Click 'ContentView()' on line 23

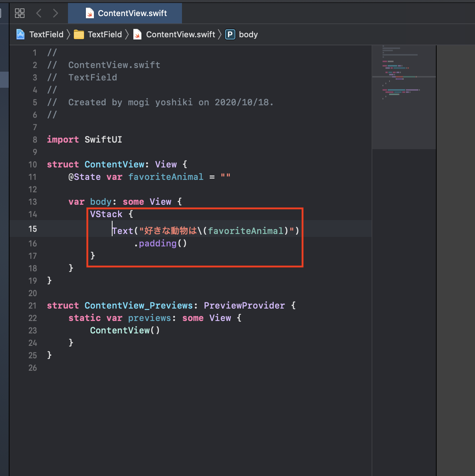pyautogui.click(x=125, y=330)
